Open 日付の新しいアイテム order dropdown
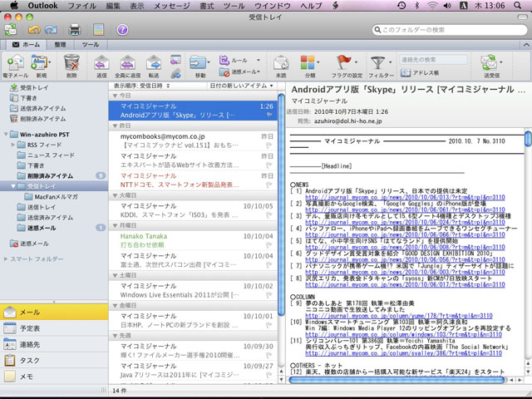This screenshot has height=399, width=532. (x=241, y=86)
